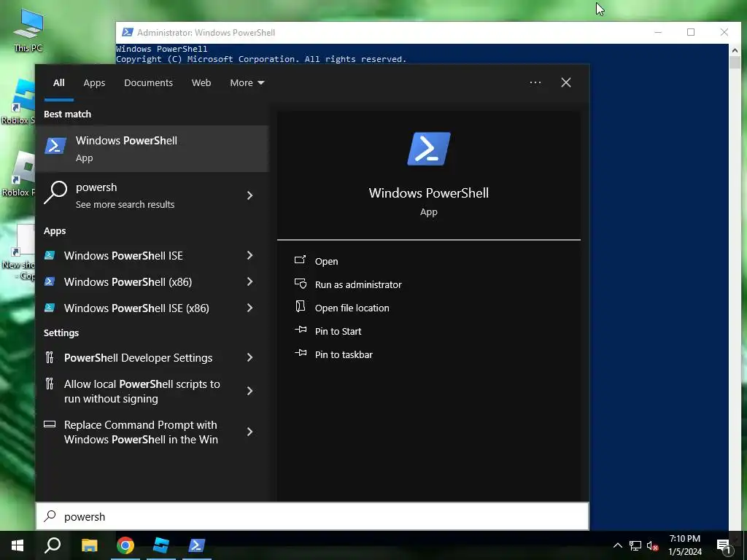
Task: Click the PowerShell window title bar icon
Action: coord(127,32)
